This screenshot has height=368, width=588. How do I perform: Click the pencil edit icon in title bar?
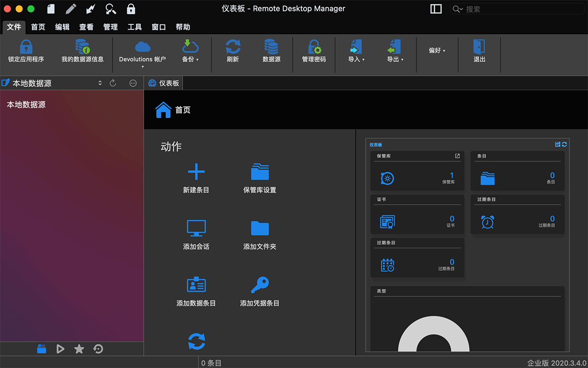71,9
